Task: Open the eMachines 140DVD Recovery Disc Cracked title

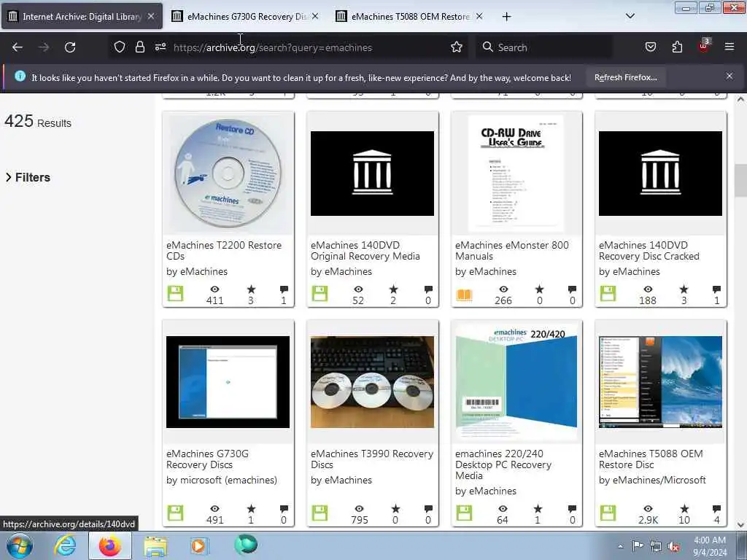Action: click(x=649, y=251)
